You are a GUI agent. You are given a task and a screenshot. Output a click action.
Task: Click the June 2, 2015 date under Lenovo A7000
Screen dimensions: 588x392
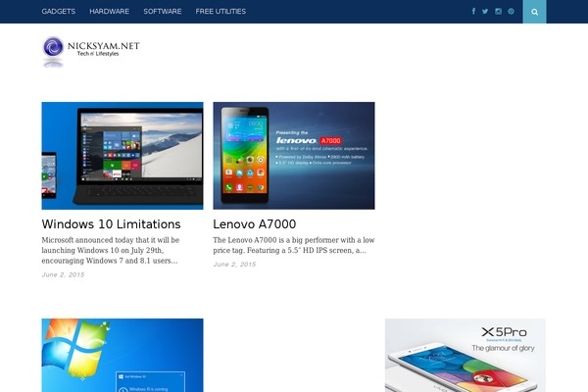(x=234, y=264)
